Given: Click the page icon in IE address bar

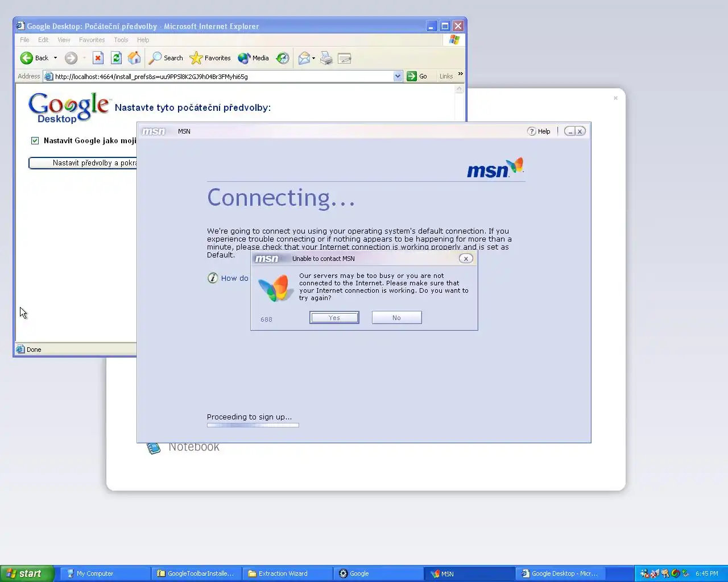Looking at the screenshot, I should [x=49, y=76].
